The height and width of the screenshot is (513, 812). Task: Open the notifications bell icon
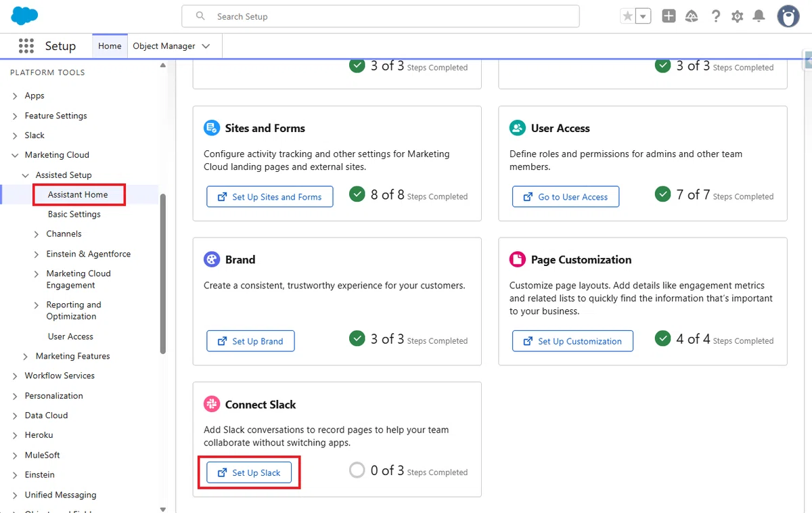point(759,16)
